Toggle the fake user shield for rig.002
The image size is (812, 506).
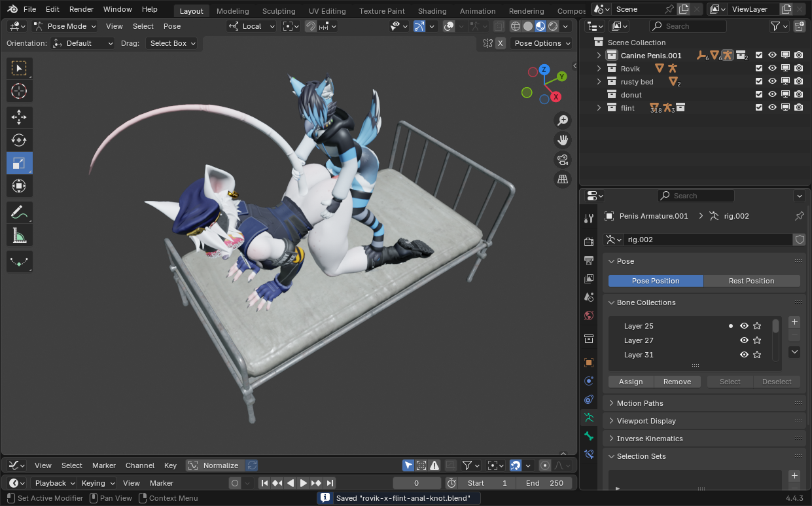tap(800, 240)
